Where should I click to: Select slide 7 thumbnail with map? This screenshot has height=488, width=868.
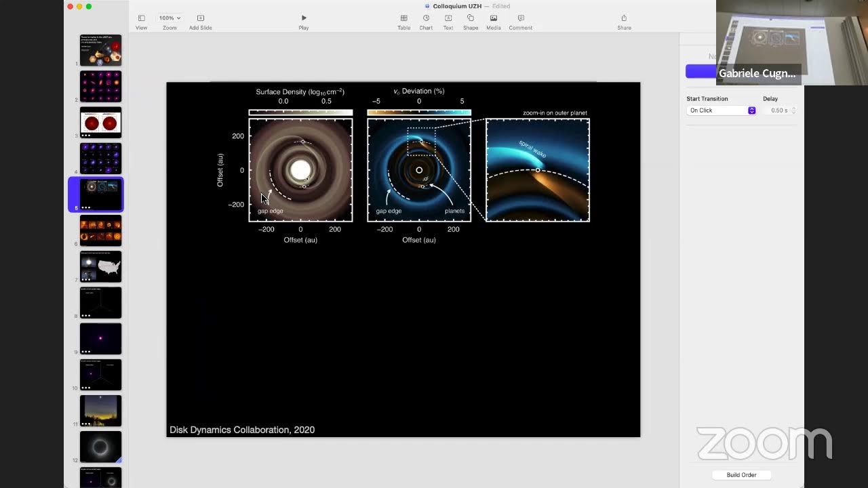coord(101,266)
